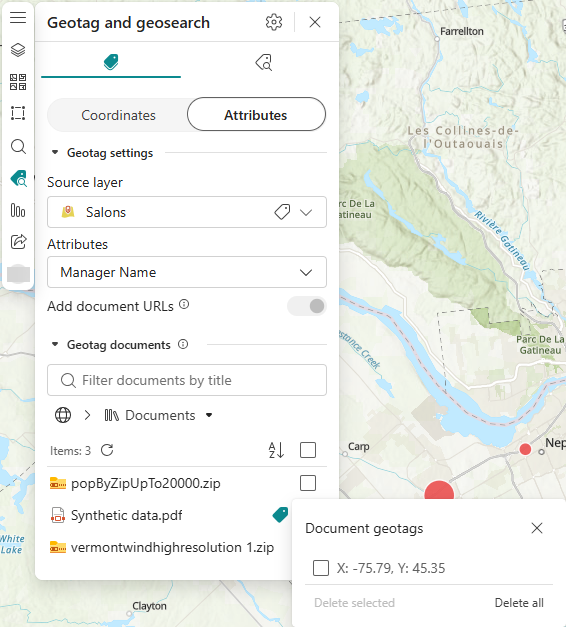Click the Salons layer map icon

click(68, 212)
